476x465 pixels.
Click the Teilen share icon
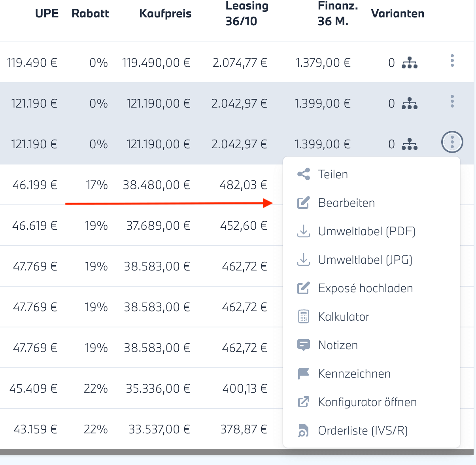pyautogui.click(x=303, y=174)
